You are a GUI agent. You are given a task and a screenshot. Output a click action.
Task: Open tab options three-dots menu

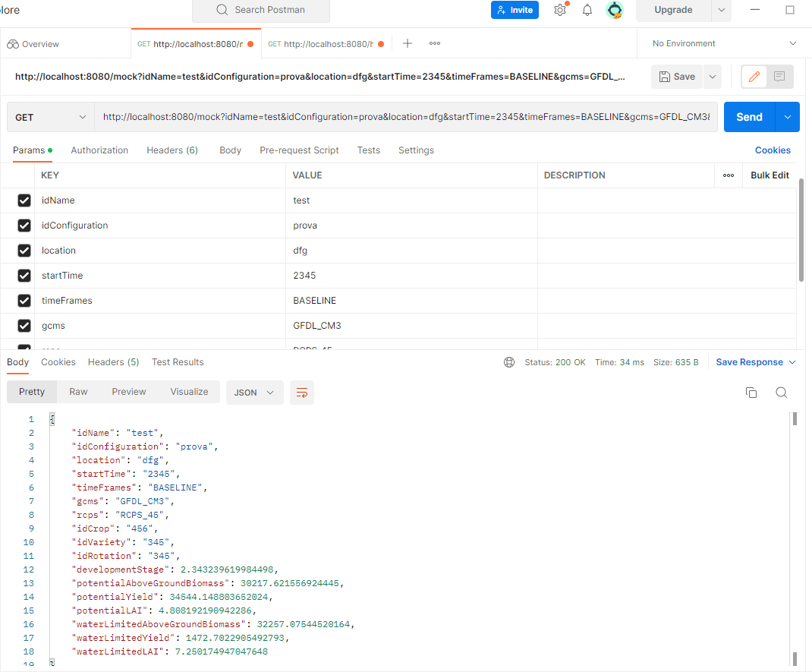click(435, 43)
